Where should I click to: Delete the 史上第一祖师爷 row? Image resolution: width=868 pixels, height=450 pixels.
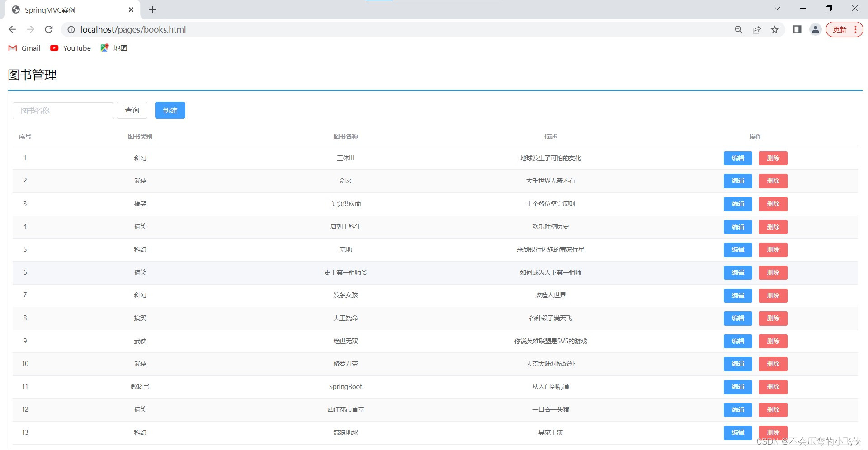point(773,272)
